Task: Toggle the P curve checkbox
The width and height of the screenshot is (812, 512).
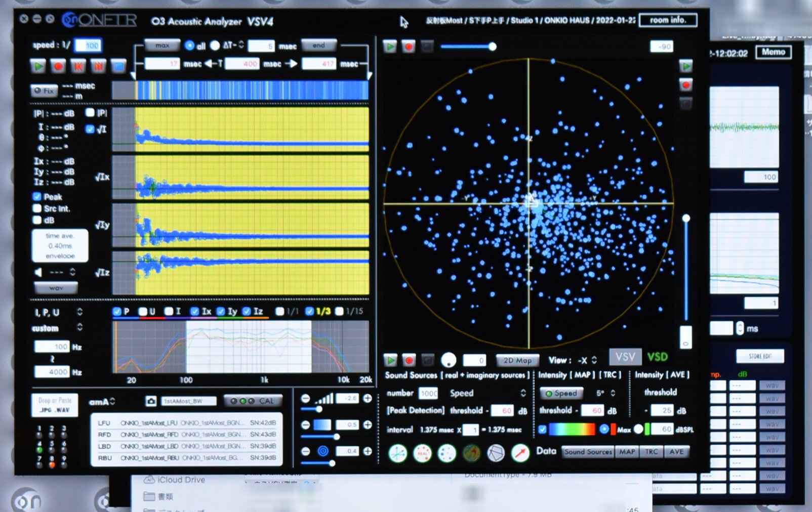Action: click(x=117, y=311)
